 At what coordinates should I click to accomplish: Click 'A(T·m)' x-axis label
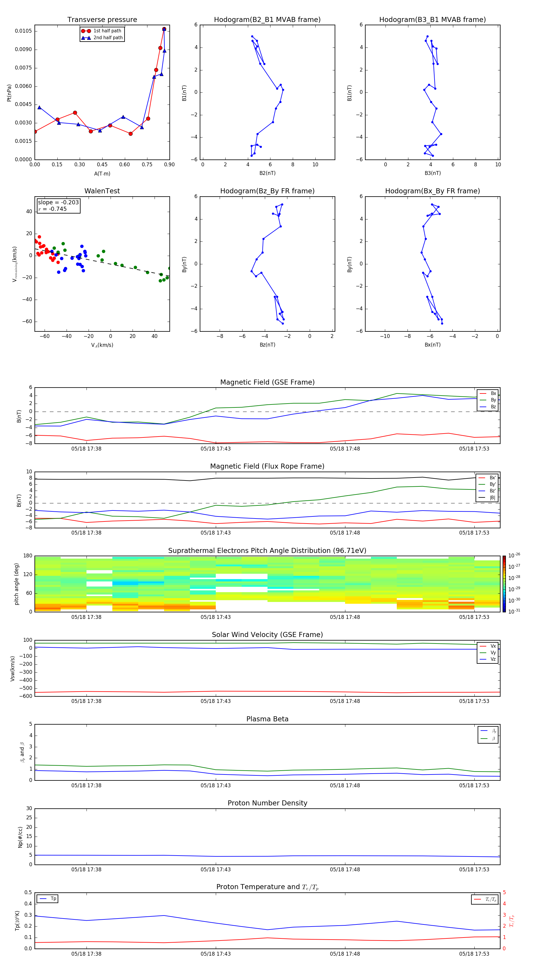(102, 174)
